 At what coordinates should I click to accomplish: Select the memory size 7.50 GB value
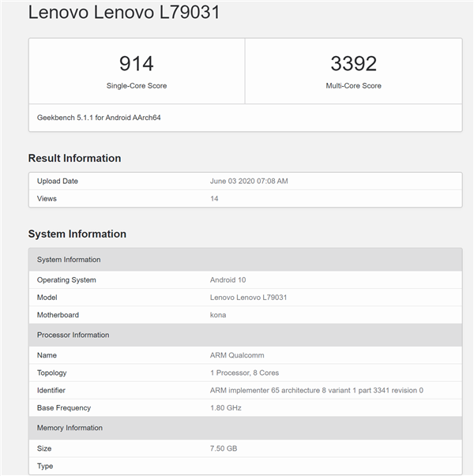(224, 448)
